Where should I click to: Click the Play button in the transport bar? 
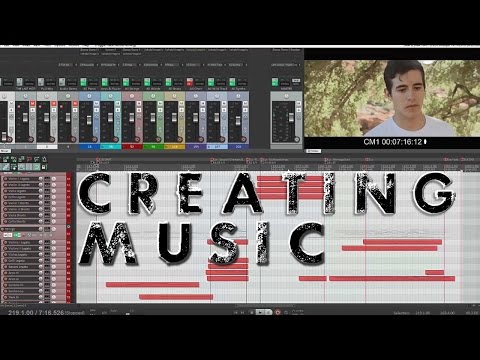(260, 312)
